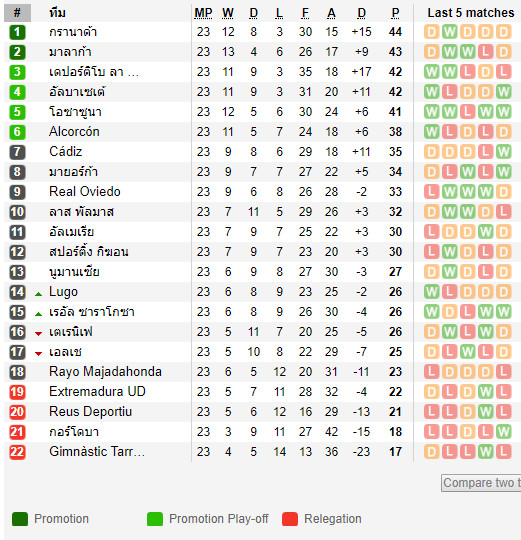Open the Rayo Majadahonda team link
The width and height of the screenshot is (521, 540).
[x=105, y=372]
